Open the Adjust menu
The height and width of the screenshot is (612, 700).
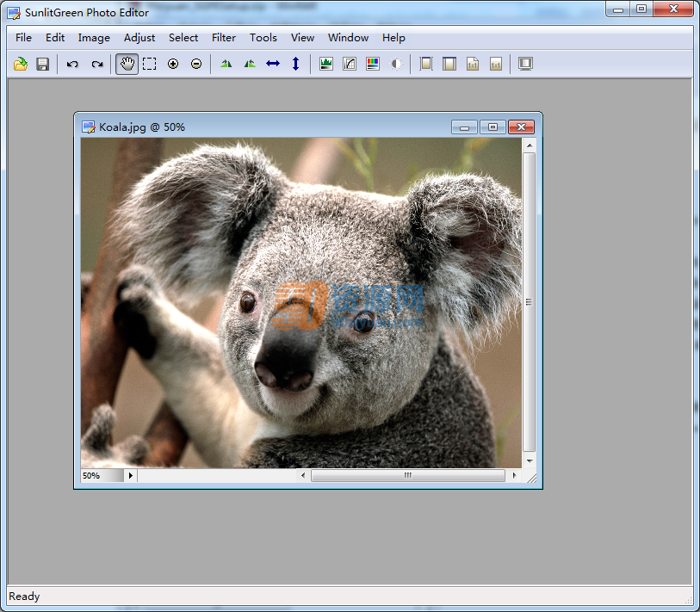pyautogui.click(x=139, y=38)
